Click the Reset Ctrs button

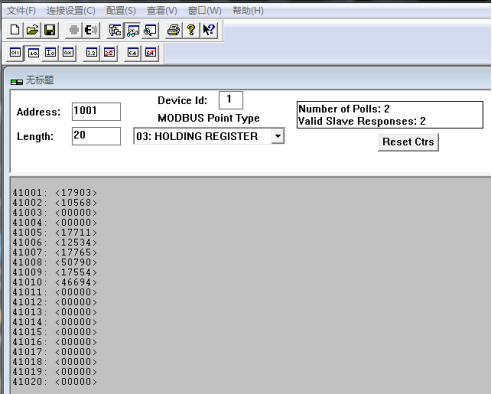coord(408,142)
